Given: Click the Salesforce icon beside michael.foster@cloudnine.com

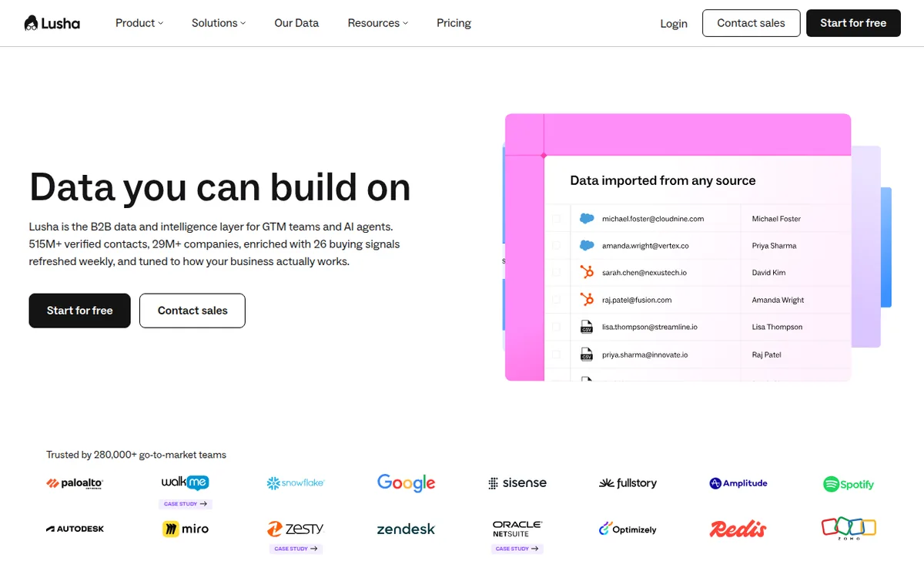Looking at the screenshot, I should click(x=587, y=219).
